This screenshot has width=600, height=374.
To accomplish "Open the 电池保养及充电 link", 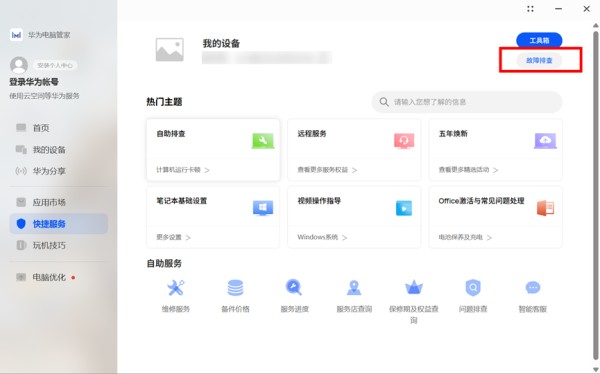I will tap(465, 237).
